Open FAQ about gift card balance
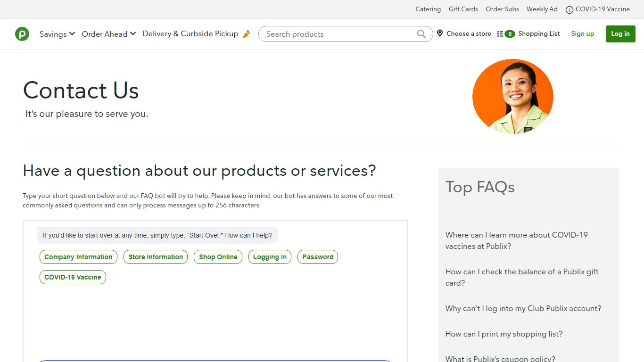 point(522,277)
